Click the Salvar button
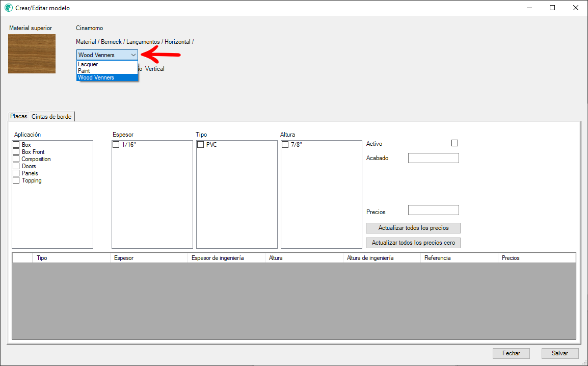The height and width of the screenshot is (366, 588). [x=560, y=353]
